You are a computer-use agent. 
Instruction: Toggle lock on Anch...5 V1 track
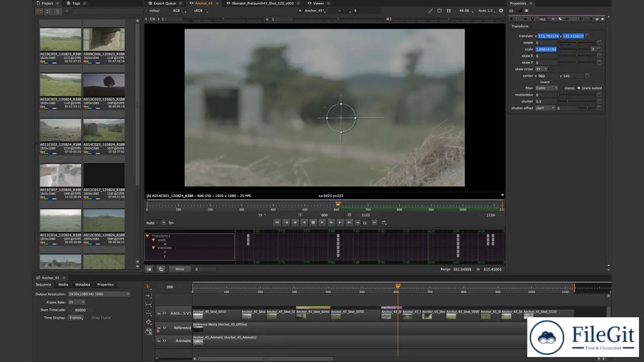158,313
